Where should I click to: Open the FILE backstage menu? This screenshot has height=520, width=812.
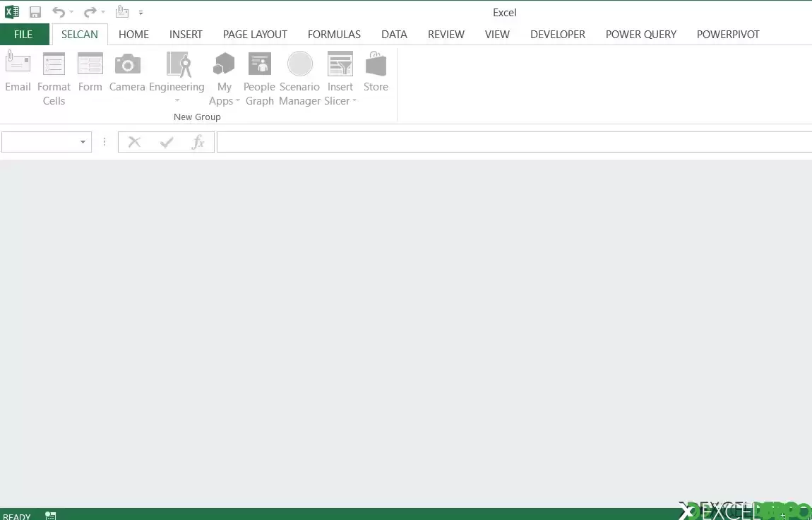point(23,34)
